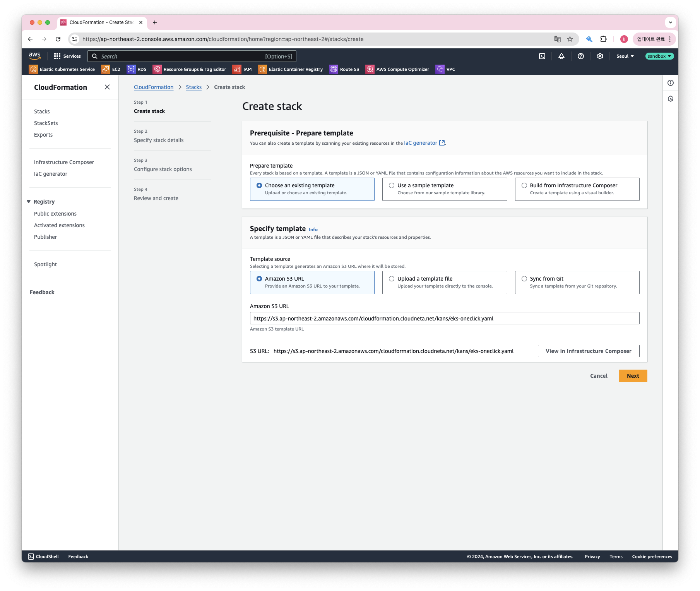Image resolution: width=700 pixels, height=591 pixels.
Task: Open the browser tab list dropdown
Action: click(x=671, y=22)
